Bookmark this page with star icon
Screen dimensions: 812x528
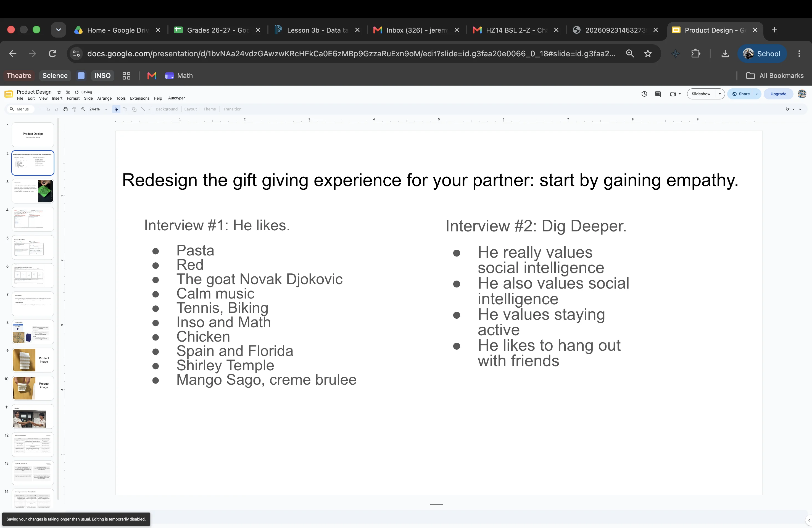pyautogui.click(x=648, y=54)
